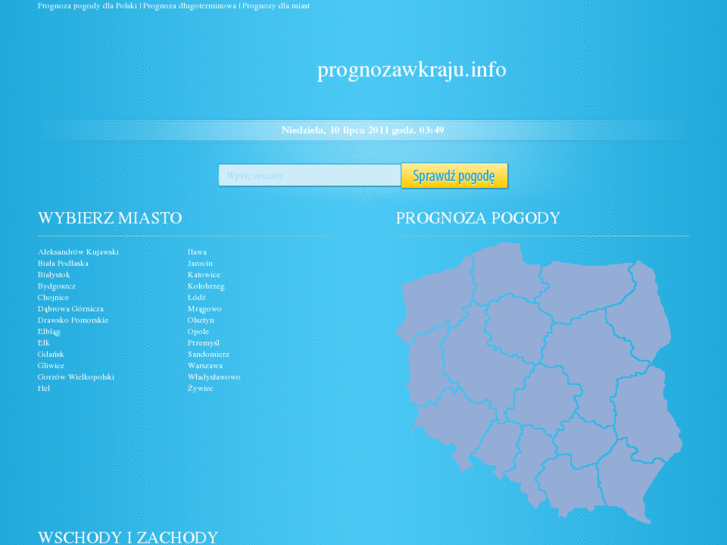Screen dimensions: 727x545
Task: Select Przemyśl city link
Action: click(204, 343)
